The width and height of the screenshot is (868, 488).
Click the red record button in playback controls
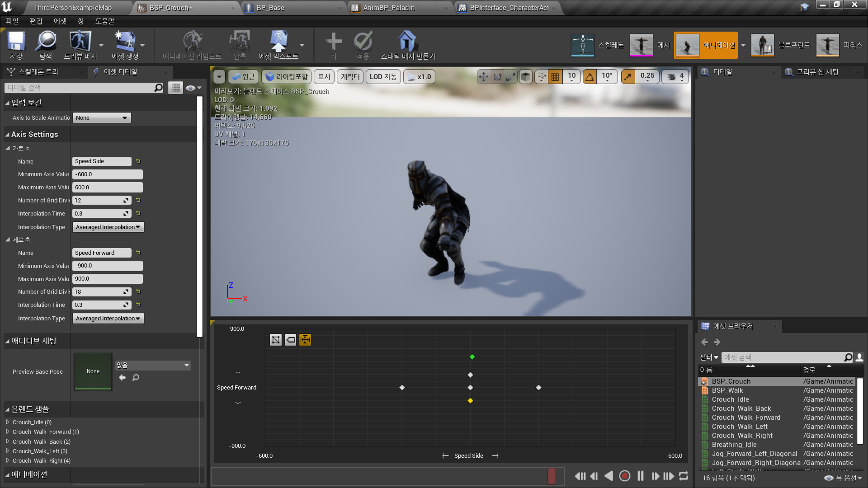tap(625, 476)
